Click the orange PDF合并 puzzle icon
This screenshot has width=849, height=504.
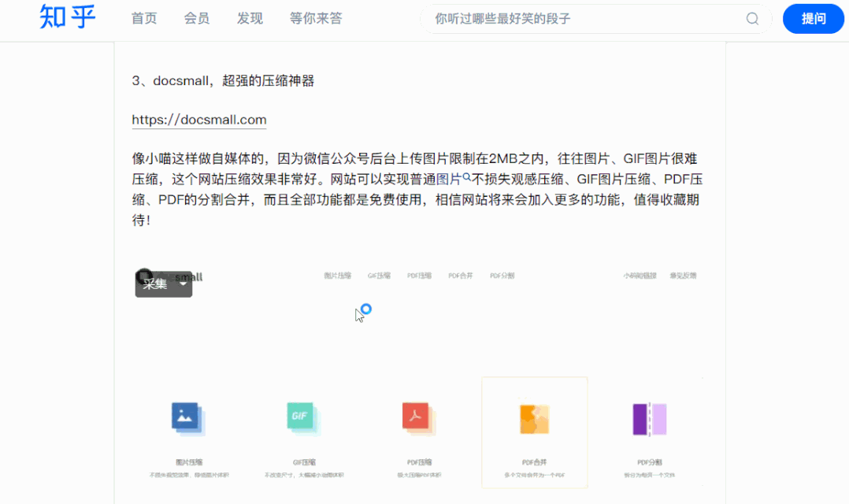[x=535, y=419]
